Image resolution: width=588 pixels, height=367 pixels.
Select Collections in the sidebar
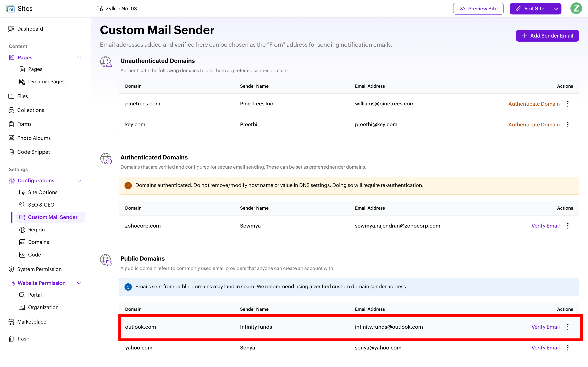tap(31, 110)
